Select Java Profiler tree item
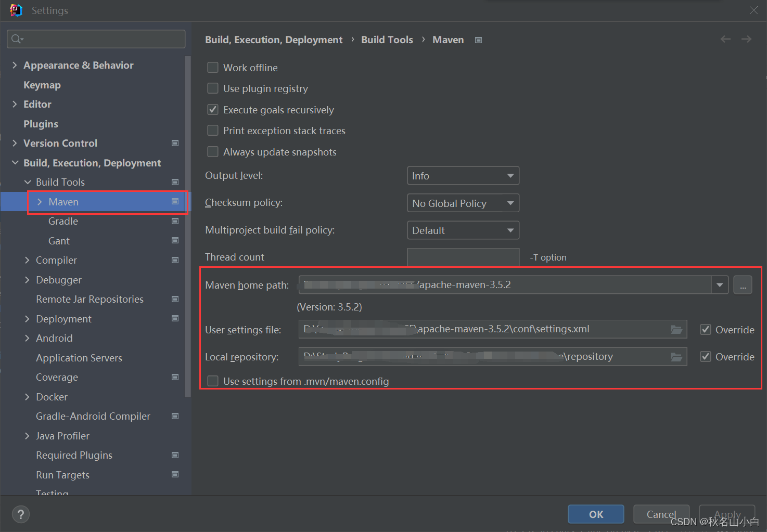The image size is (767, 532). (62, 436)
